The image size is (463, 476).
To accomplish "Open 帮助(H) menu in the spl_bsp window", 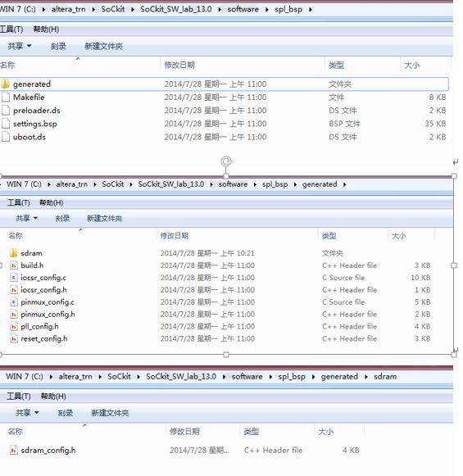I will click(x=46, y=29).
